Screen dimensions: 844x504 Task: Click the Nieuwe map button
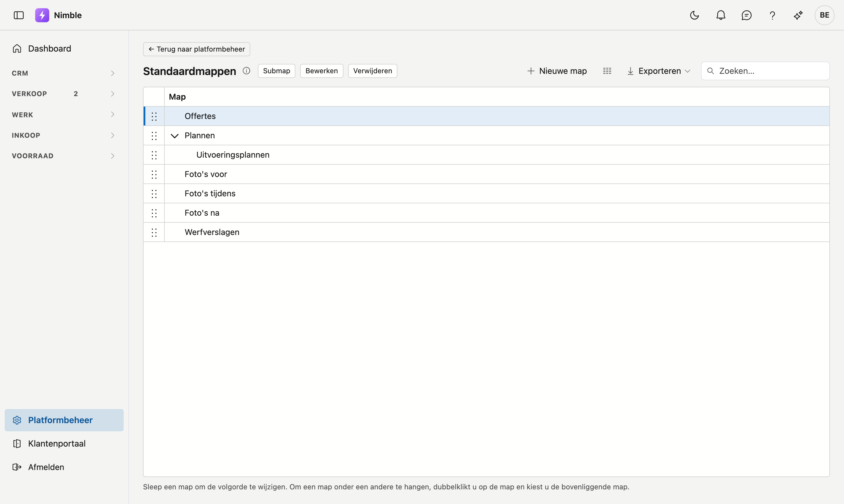point(557,71)
